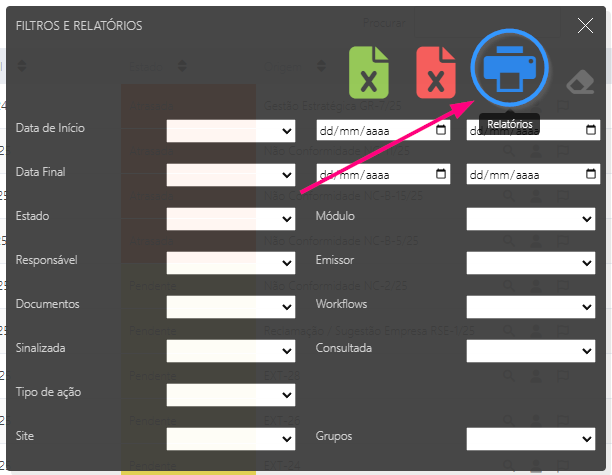
Task: Open the Data Final dropdown
Action: (231, 175)
